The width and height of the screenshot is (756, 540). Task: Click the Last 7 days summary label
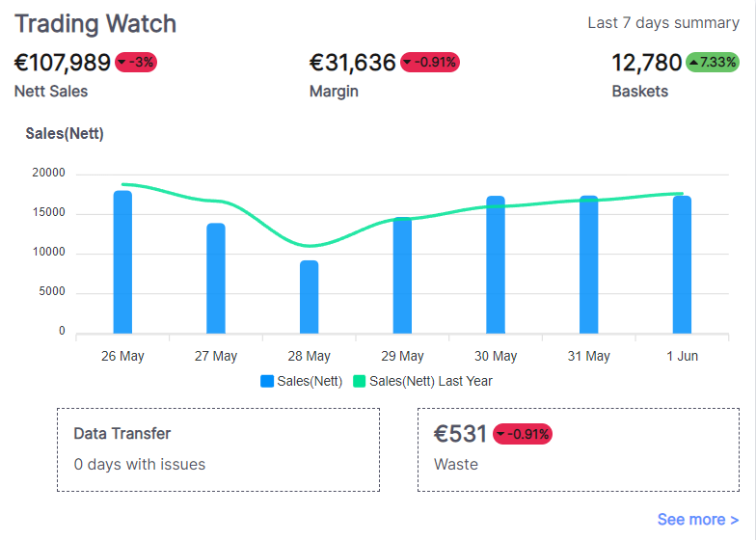[x=663, y=23]
